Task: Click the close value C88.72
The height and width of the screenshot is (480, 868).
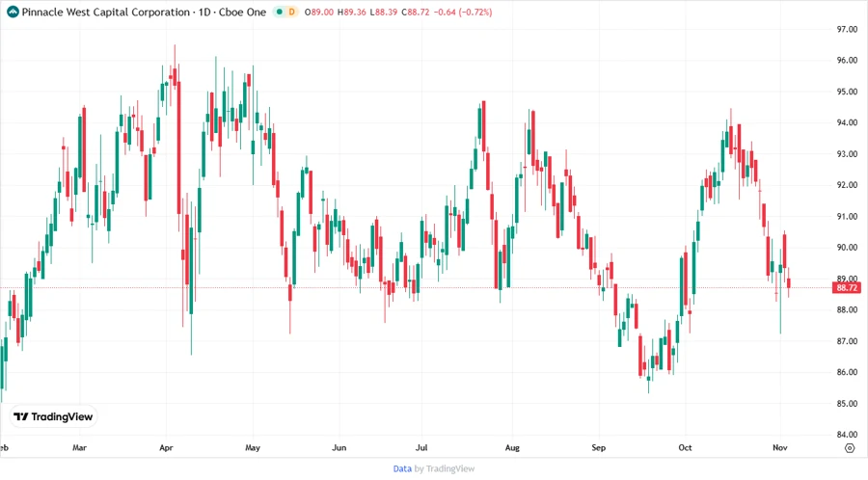Action: 415,12
